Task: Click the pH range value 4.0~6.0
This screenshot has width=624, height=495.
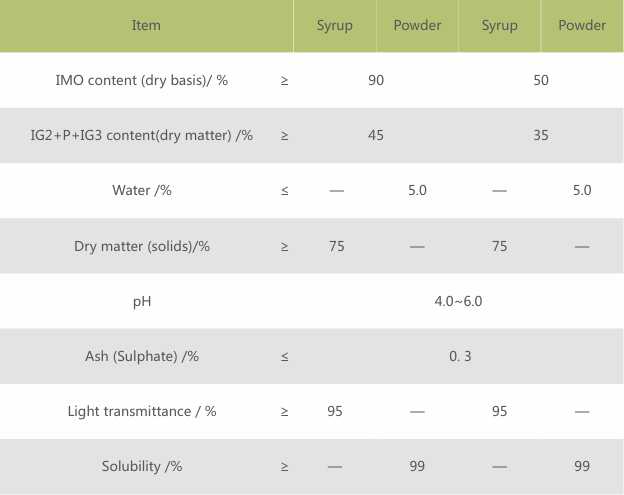Action: (x=458, y=300)
